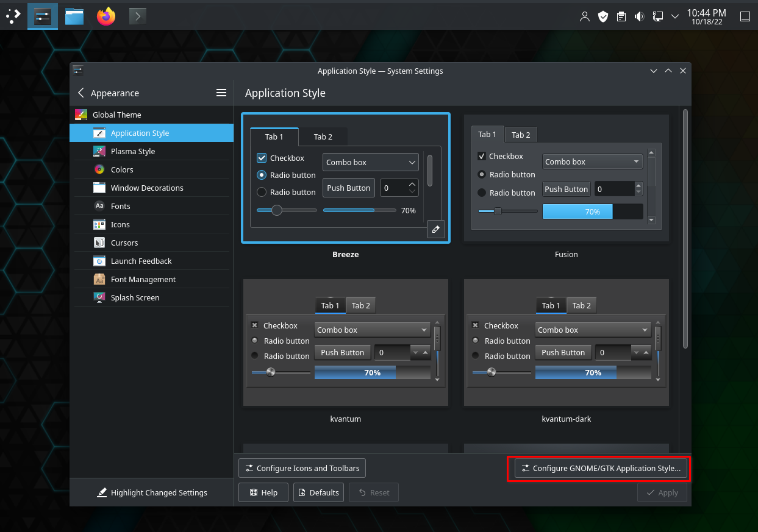Open the Splash Screen icon

[x=99, y=297]
